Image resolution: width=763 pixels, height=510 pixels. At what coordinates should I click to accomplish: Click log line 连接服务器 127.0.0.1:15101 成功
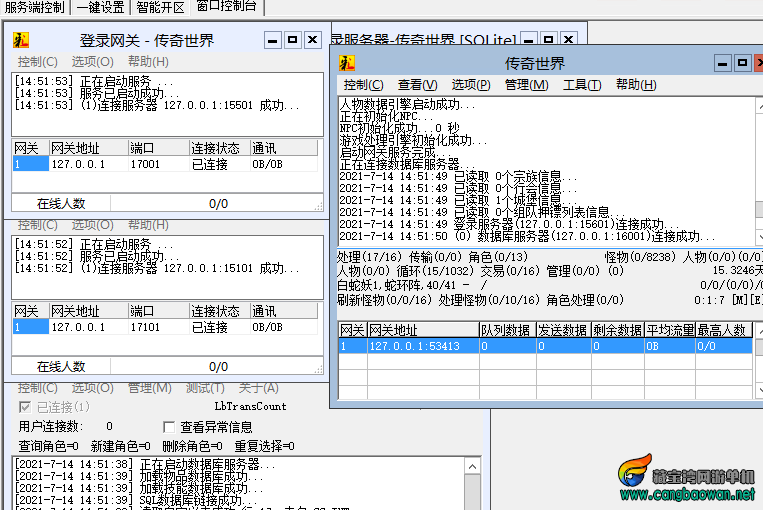click(x=157, y=269)
